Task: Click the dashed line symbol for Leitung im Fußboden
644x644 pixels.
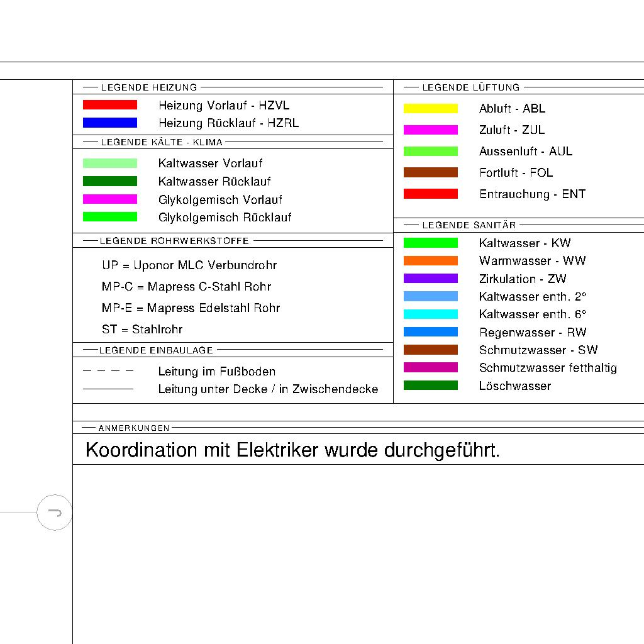Action: click(108, 372)
